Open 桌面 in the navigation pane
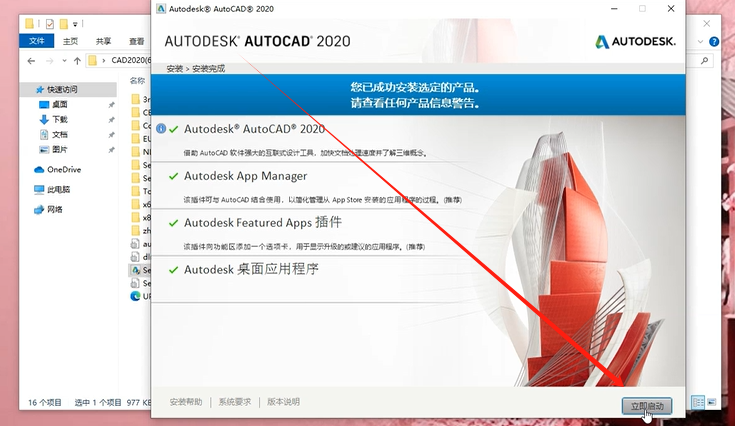 click(x=60, y=104)
